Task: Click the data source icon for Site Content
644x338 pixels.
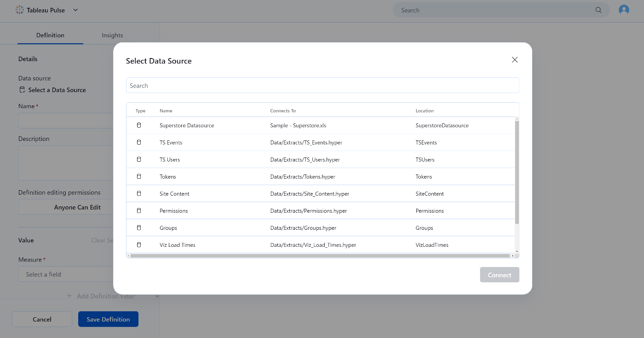Action: [x=139, y=193]
